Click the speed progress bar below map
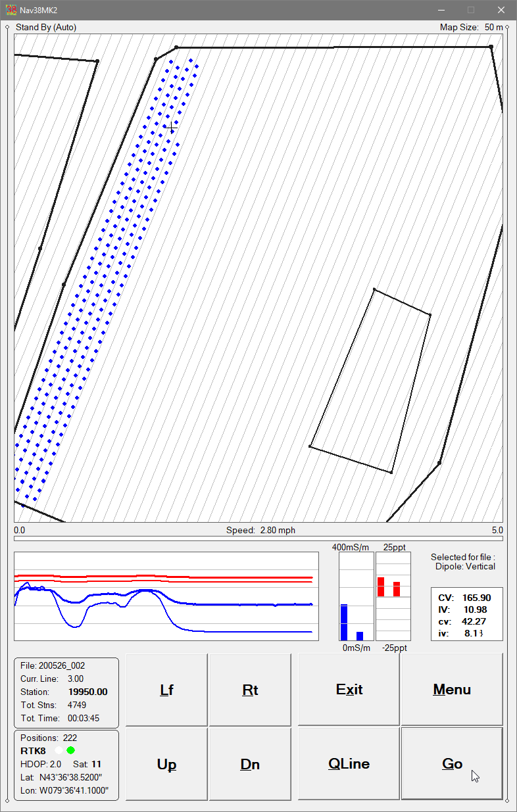Screen dimensions: 517x812 click(x=258, y=538)
